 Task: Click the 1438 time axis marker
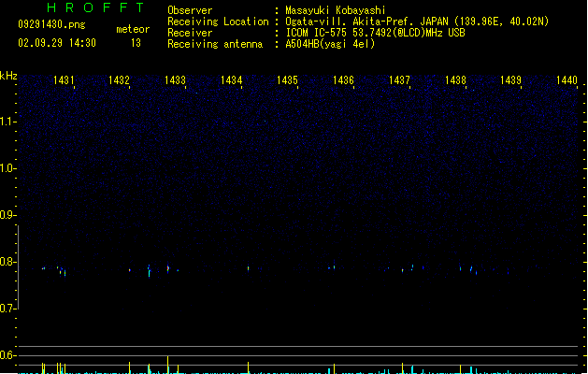click(x=455, y=80)
